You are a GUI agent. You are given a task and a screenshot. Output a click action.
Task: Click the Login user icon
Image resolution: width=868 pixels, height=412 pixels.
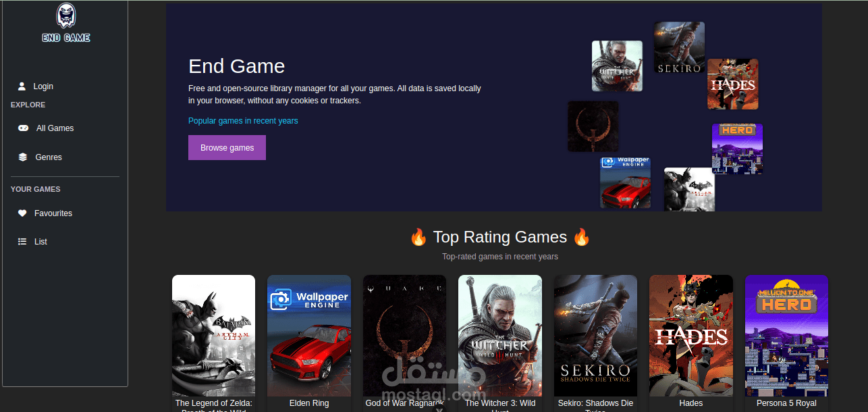(x=22, y=86)
